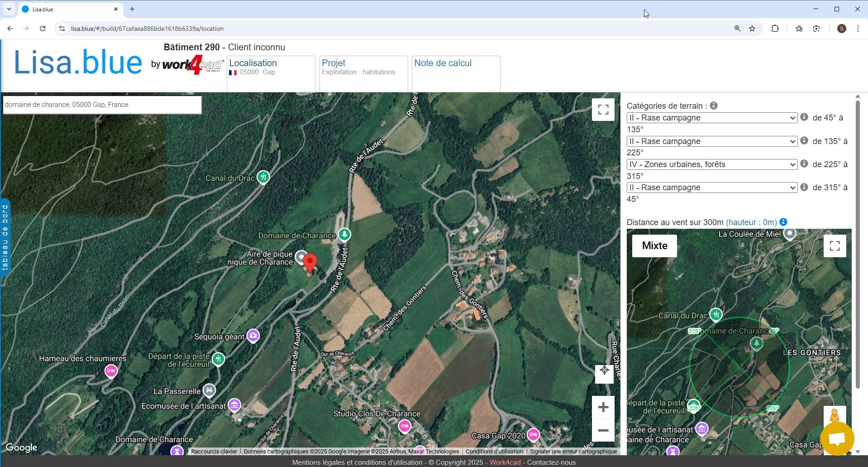Zoom out on the main map
Image resolution: width=868 pixels, height=467 pixels.
point(603,430)
